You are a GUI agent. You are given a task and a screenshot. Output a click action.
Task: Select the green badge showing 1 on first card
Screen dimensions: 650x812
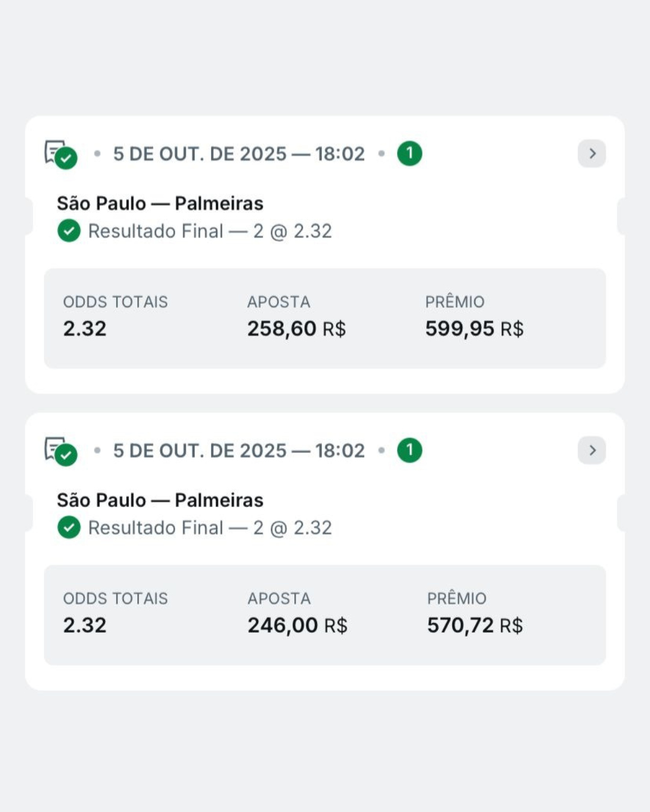(x=410, y=153)
